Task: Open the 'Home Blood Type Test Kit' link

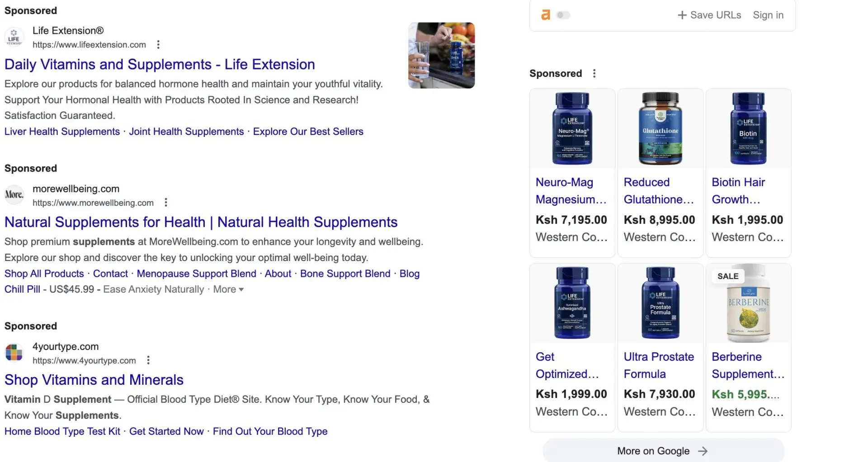Action: coord(62,431)
